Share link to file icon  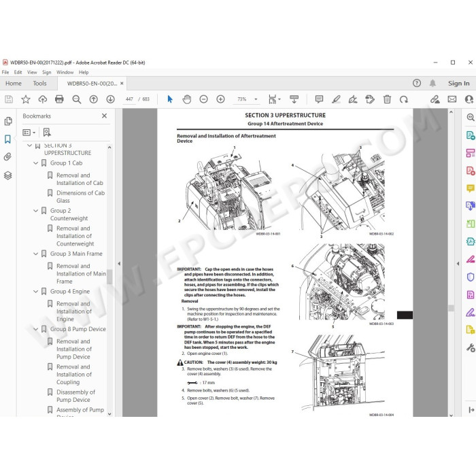click(x=435, y=99)
